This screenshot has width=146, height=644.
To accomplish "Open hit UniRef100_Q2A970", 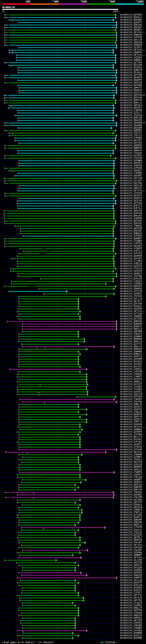I will tap(131, 22).
